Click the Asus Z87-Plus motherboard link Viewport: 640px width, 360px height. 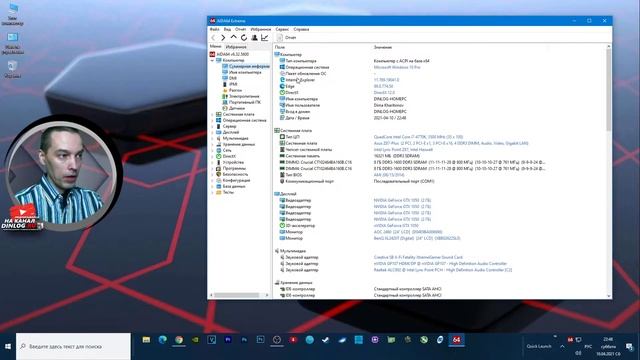click(451, 143)
